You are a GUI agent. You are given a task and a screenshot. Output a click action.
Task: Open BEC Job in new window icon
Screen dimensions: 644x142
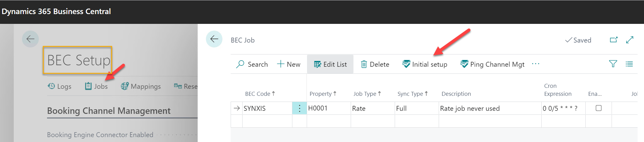[x=613, y=40]
